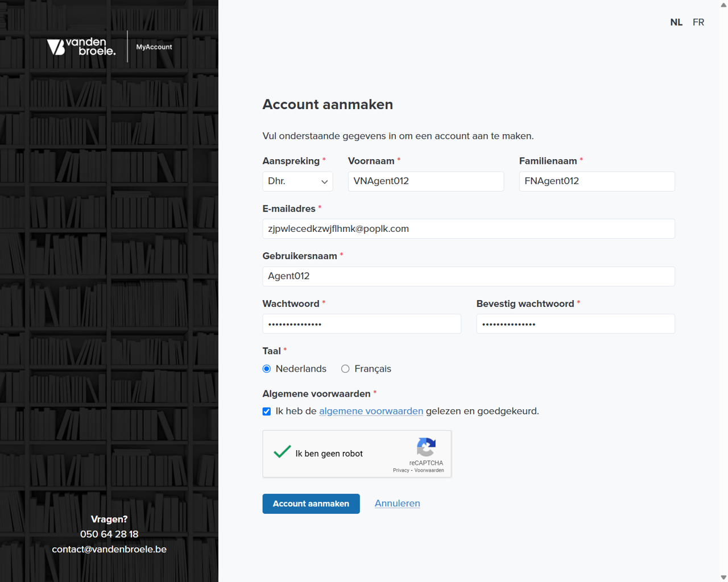Screen dimensions: 728x582
Task: Click the Gebruikersnaam input field
Action: click(x=469, y=276)
